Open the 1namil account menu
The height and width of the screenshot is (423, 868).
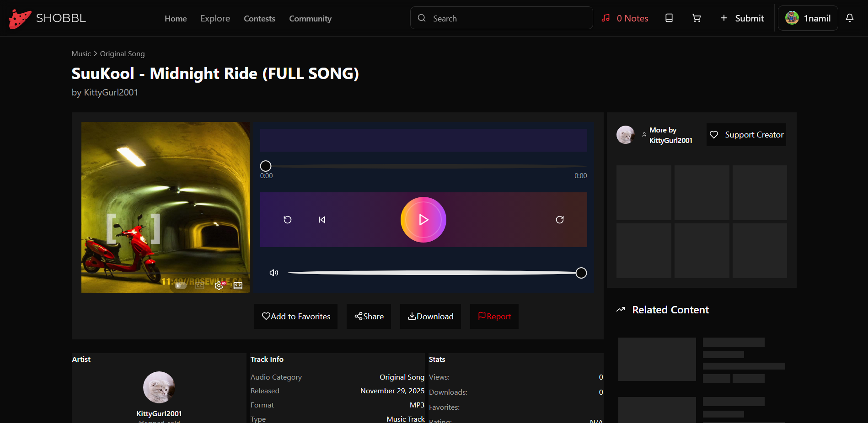click(808, 18)
